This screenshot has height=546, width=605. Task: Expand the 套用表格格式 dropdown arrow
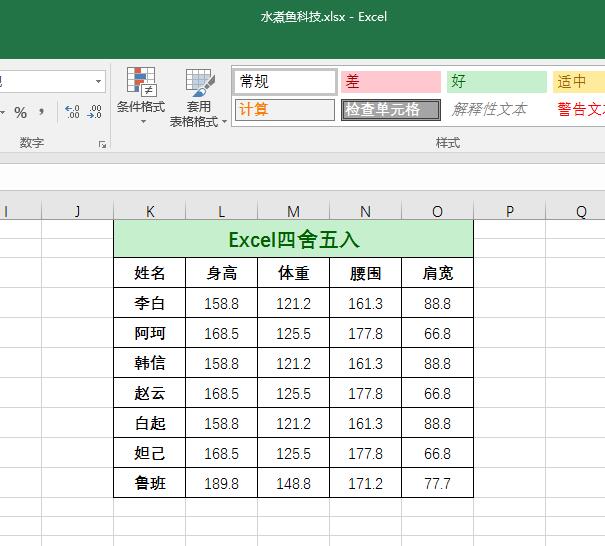(x=224, y=122)
